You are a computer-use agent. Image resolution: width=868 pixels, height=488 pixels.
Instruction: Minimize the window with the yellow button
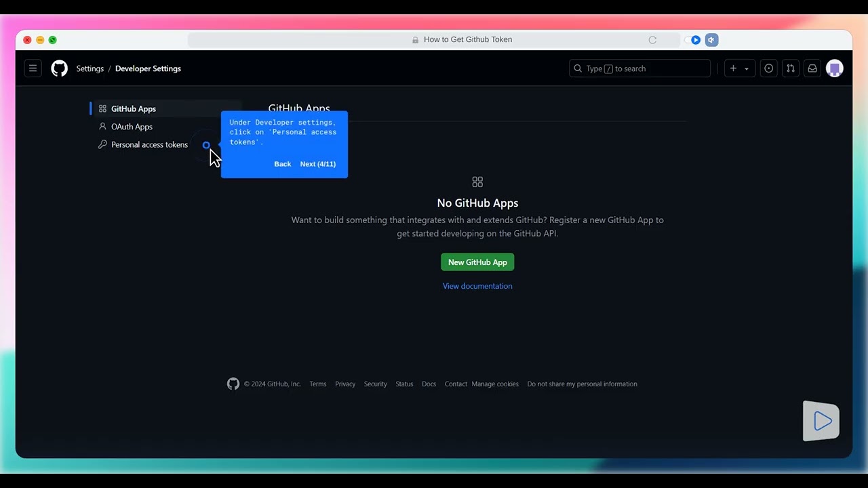coord(40,40)
